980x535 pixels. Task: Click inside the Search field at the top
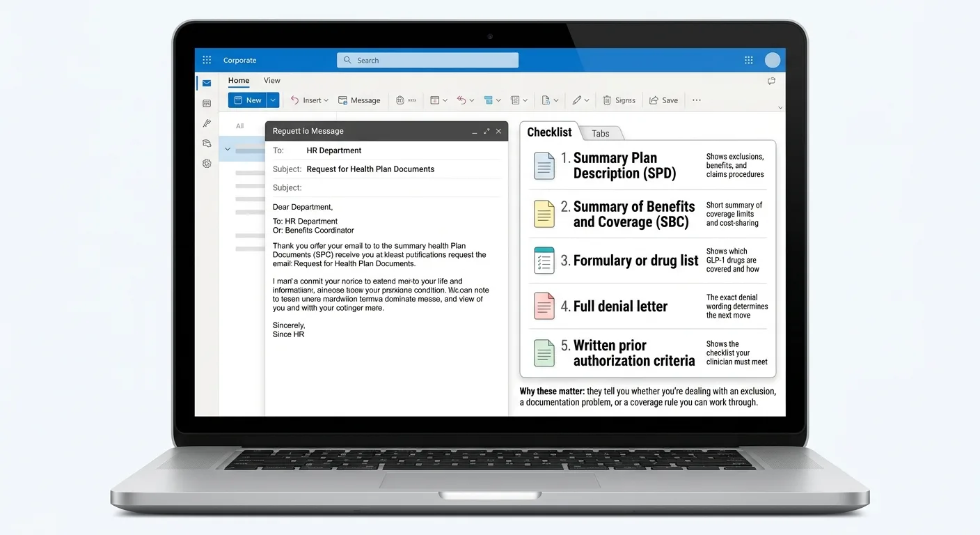click(427, 60)
